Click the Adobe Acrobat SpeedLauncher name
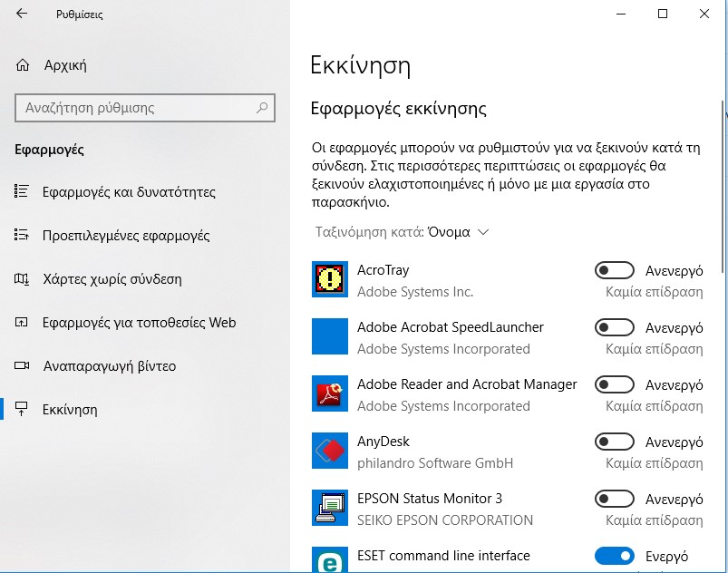 (451, 327)
